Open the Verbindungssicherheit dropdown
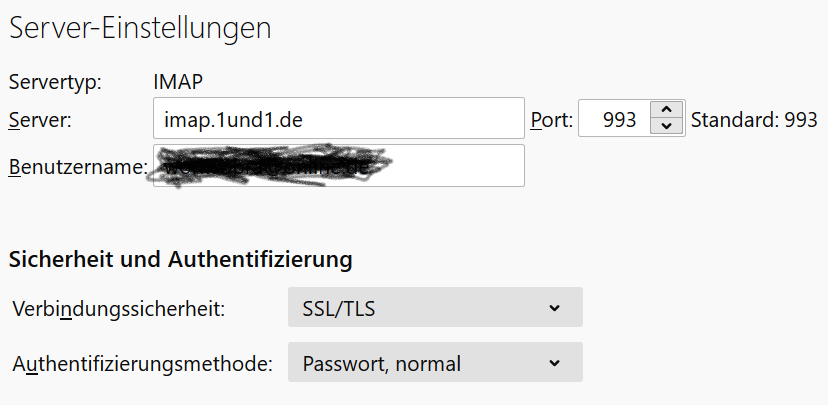This screenshot has width=828, height=405. pos(434,308)
